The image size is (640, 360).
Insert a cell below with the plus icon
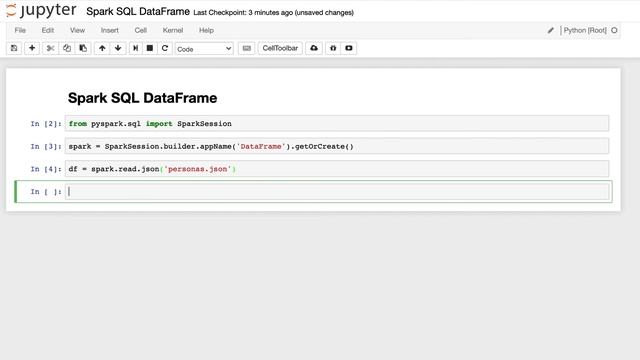pos(32,48)
